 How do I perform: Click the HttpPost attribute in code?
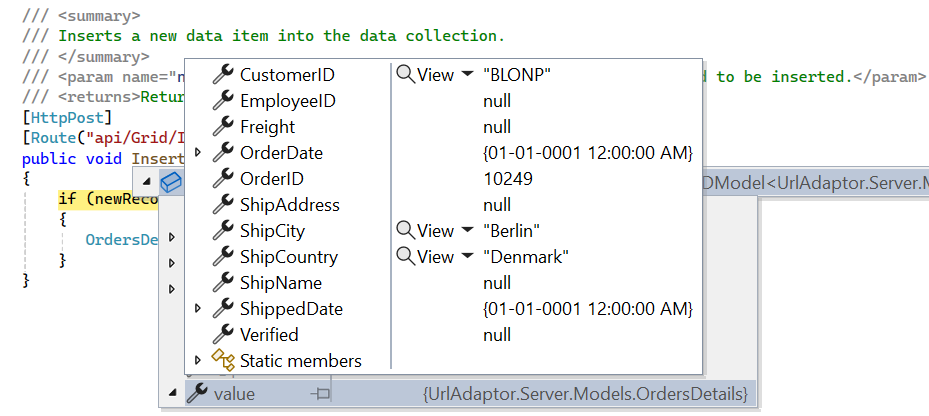pyautogui.click(x=58, y=119)
